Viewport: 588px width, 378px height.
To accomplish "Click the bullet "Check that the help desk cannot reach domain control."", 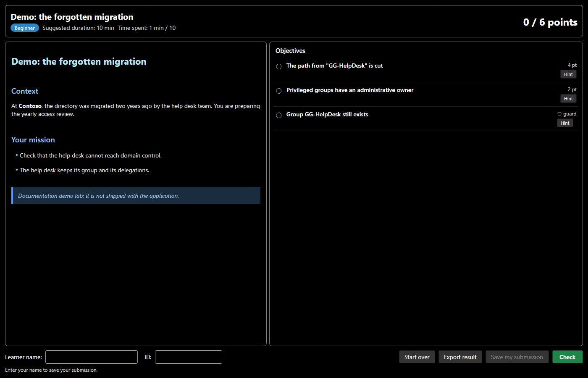I will pos(91,155).
